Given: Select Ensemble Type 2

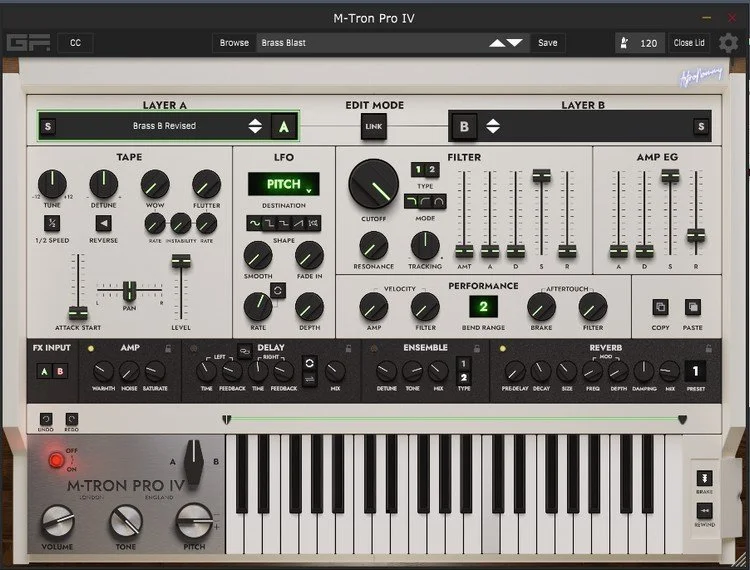Looking at the screenshot, I should coord(463,377).
